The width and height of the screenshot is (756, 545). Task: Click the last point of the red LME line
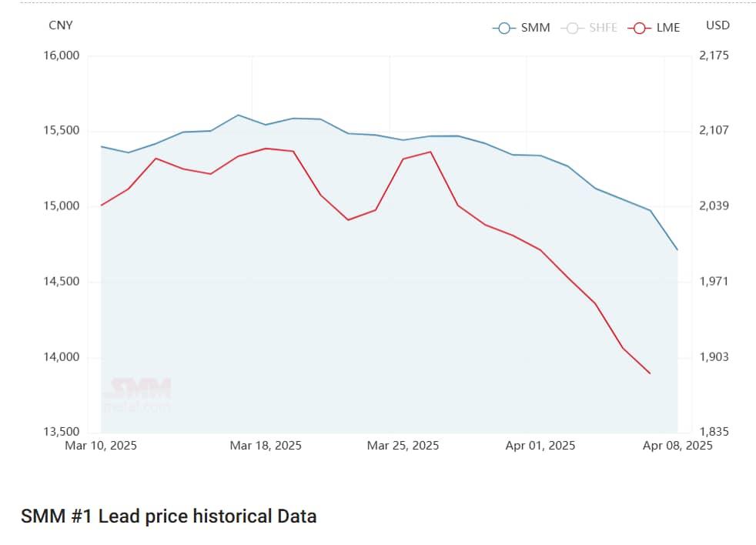pyautogui.click(x=651, y=373)
